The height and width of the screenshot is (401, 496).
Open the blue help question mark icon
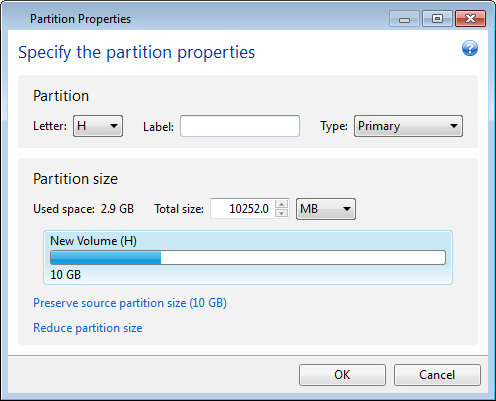tap(470, 48)
